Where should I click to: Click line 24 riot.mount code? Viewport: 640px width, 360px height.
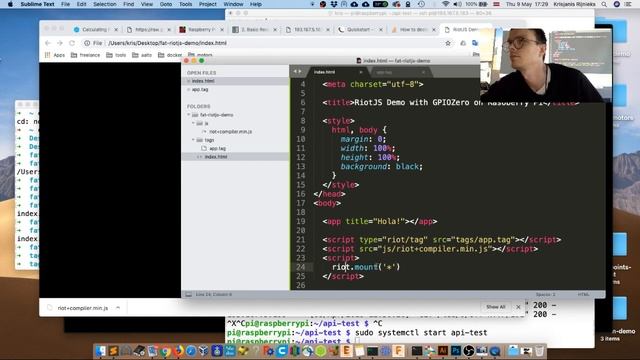coord(366,267)
